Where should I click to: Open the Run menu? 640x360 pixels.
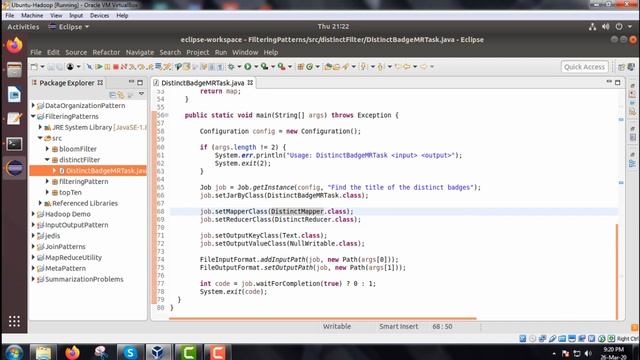220,52
